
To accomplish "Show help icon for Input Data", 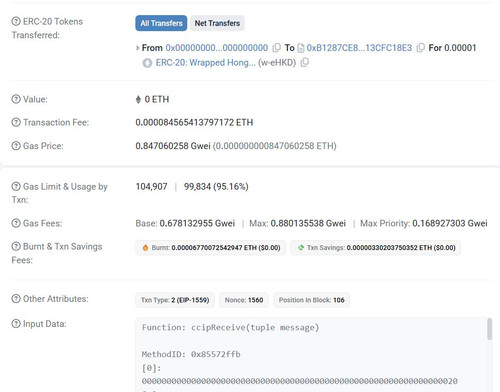I will (16, 324).
